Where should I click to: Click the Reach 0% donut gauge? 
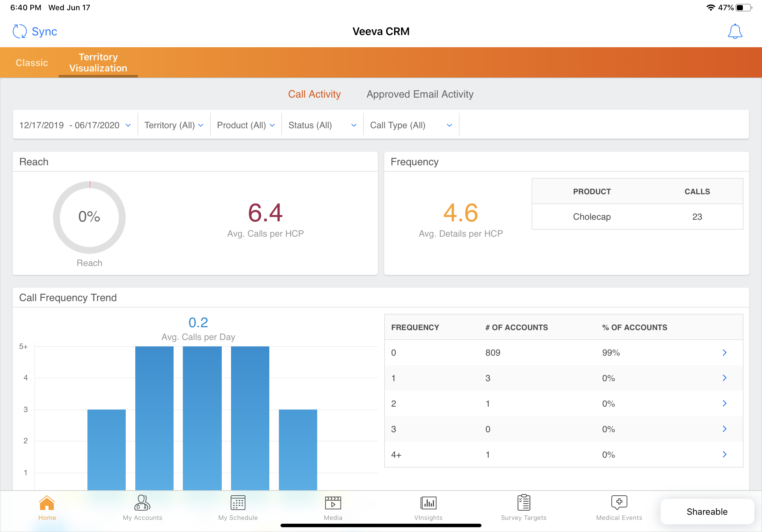pyautogui.click(x=89, y=217)
